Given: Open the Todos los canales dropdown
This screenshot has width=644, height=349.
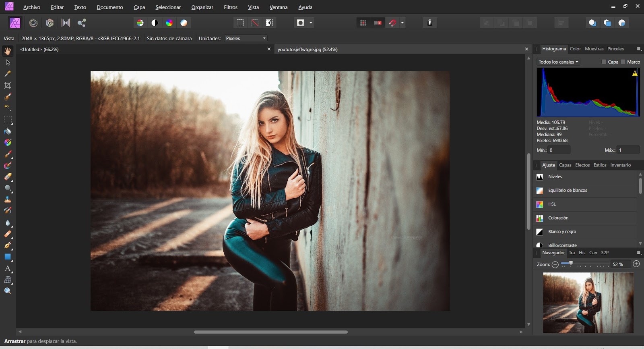Looking at the screenshot, I should coord(558,62).
